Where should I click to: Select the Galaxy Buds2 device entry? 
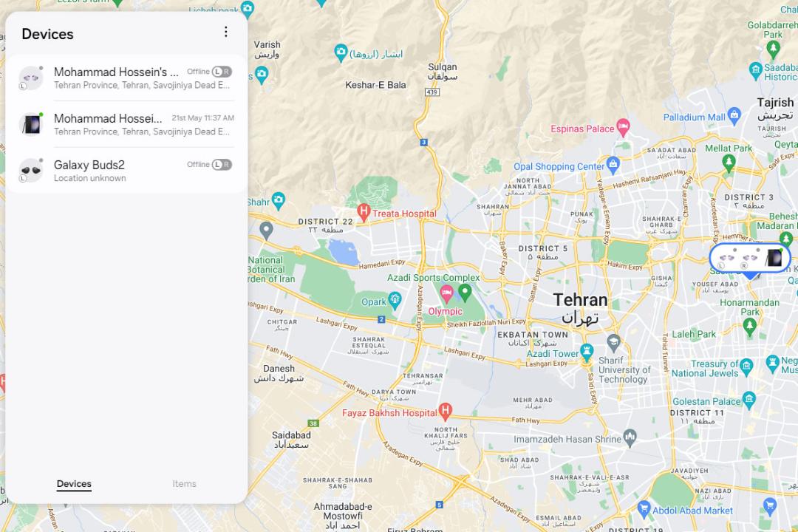pos(126,171)
